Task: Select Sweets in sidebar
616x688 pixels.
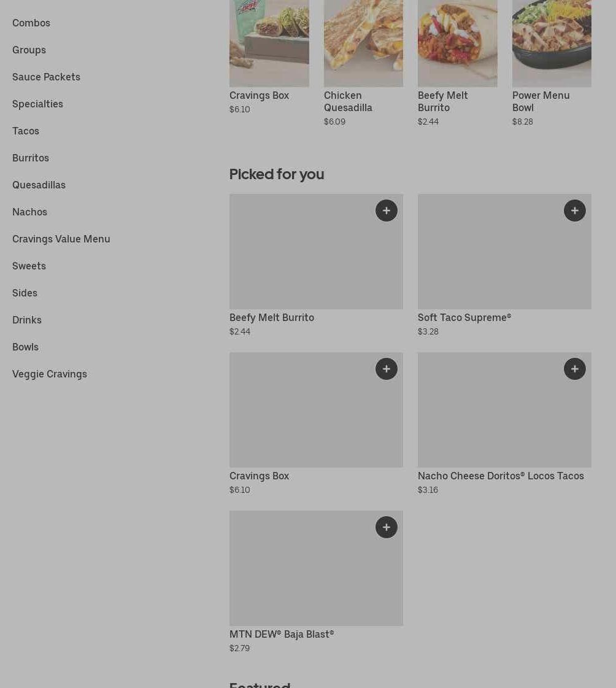Action: coord(29,266)
